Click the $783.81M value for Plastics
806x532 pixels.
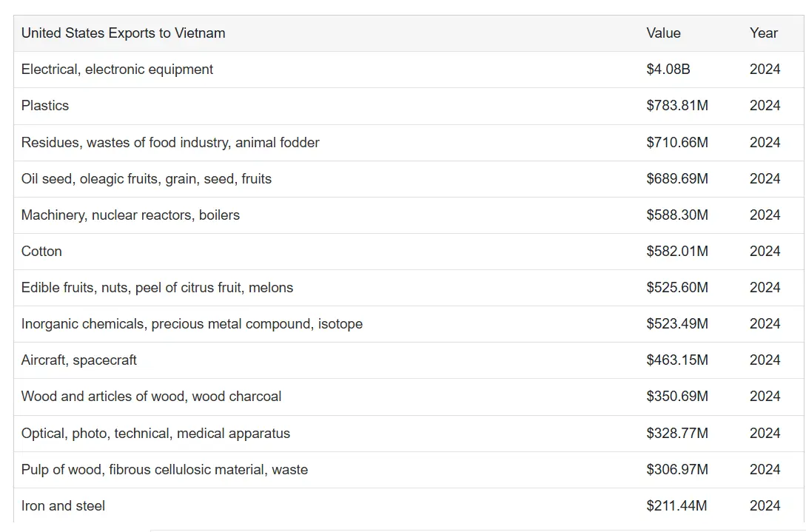point(676,106)
